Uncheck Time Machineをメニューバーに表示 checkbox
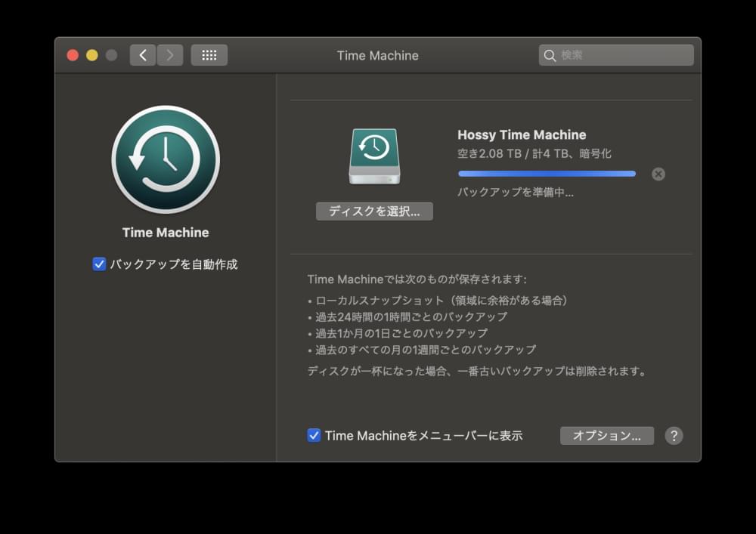 tap(314, 436)
